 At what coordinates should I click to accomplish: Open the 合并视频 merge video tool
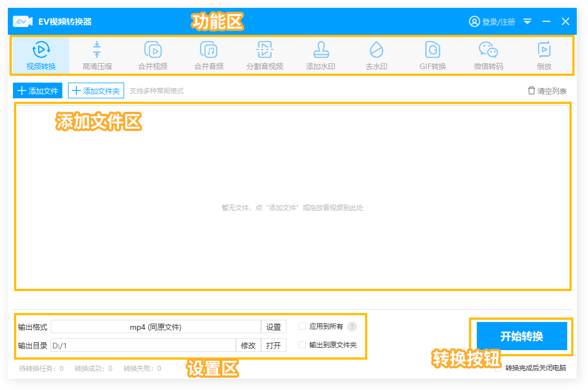coord(153,51)
